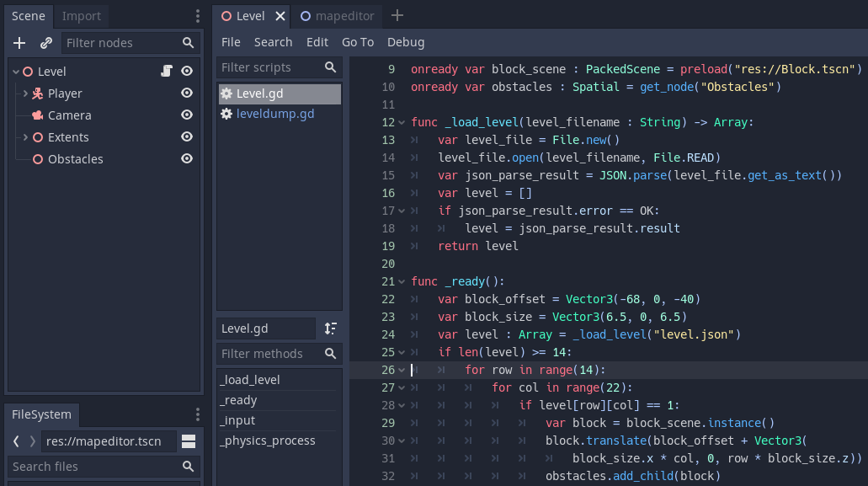Hide the Player node visibility

[x=187, y=93]
